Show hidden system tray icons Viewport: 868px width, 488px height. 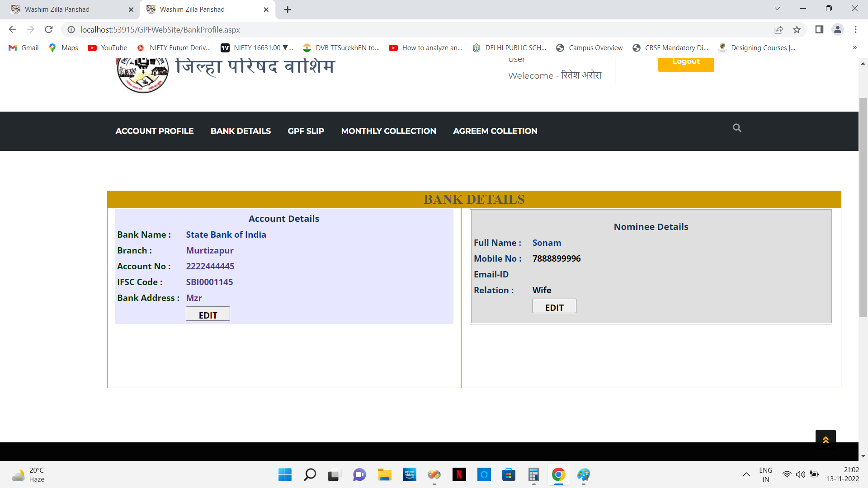(x=746, y=474)
